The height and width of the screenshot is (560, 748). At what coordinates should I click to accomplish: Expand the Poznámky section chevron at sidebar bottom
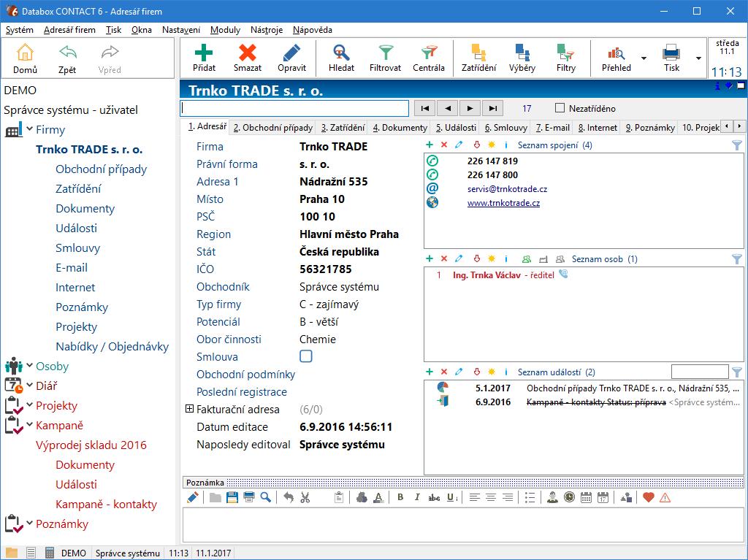point(29,523)
